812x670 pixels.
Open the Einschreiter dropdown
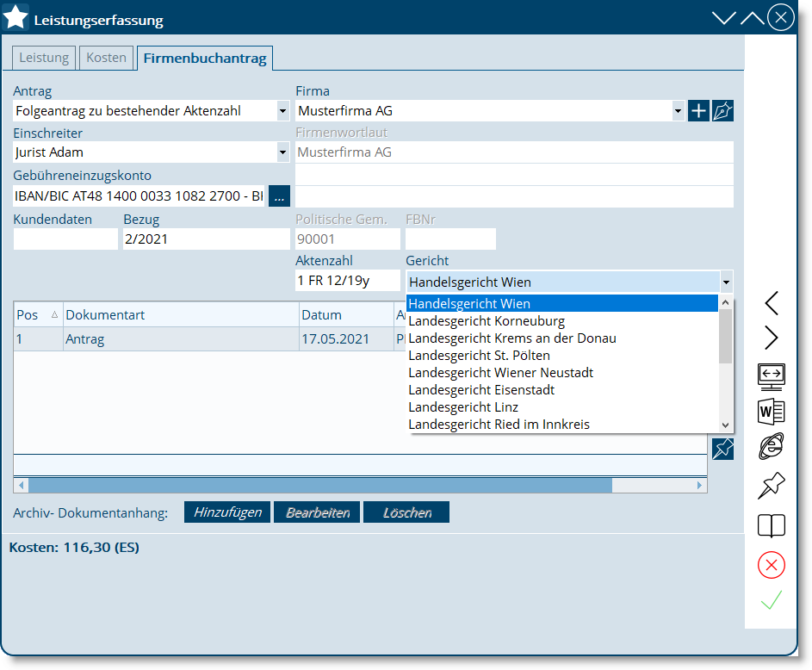point(282,152)
